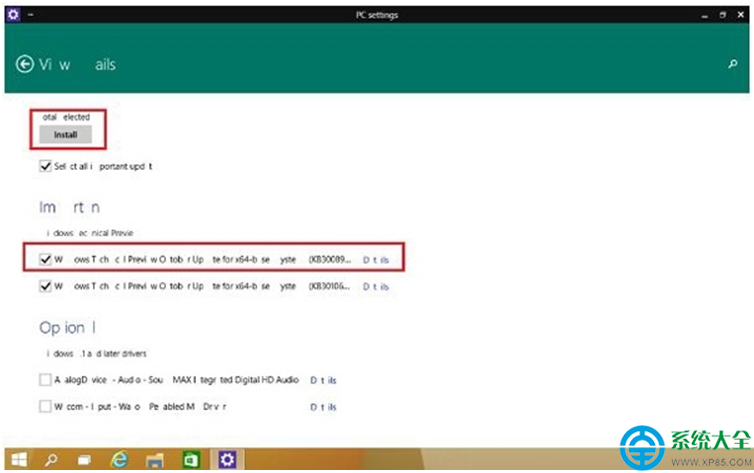
Task: Click the back arrow in the header
Action: [x=25, y=64]
